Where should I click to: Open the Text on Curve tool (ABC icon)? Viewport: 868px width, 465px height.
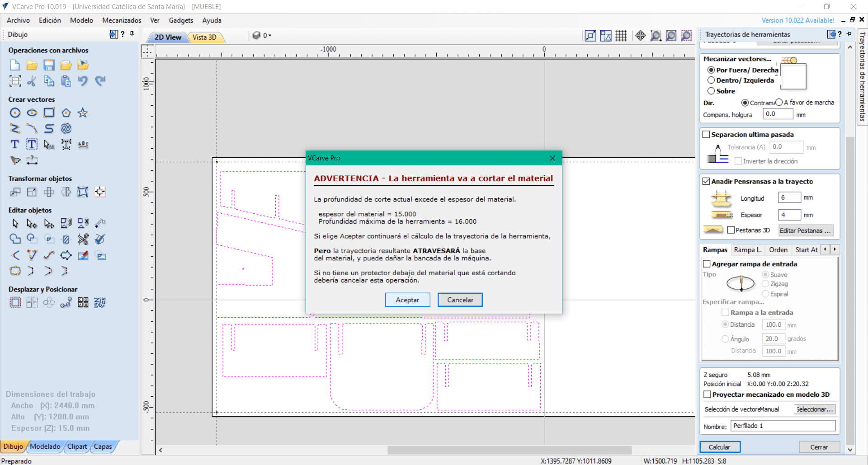click(83, 145)
